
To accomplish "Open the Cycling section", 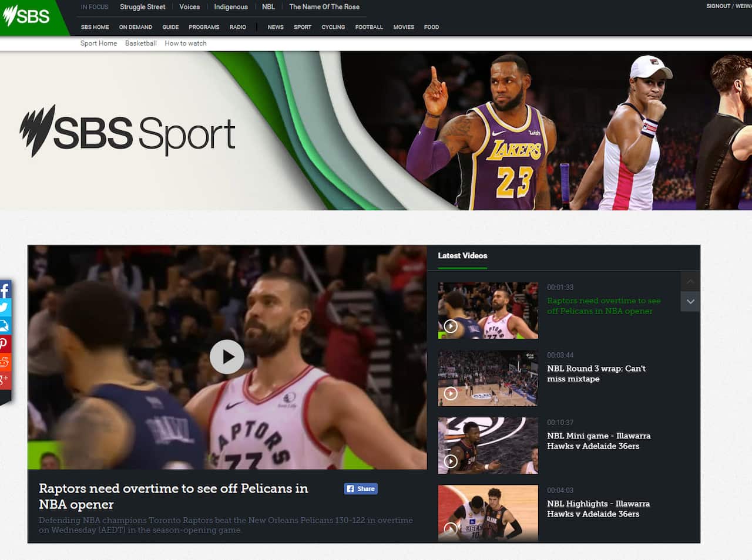I will pos(333,27).
